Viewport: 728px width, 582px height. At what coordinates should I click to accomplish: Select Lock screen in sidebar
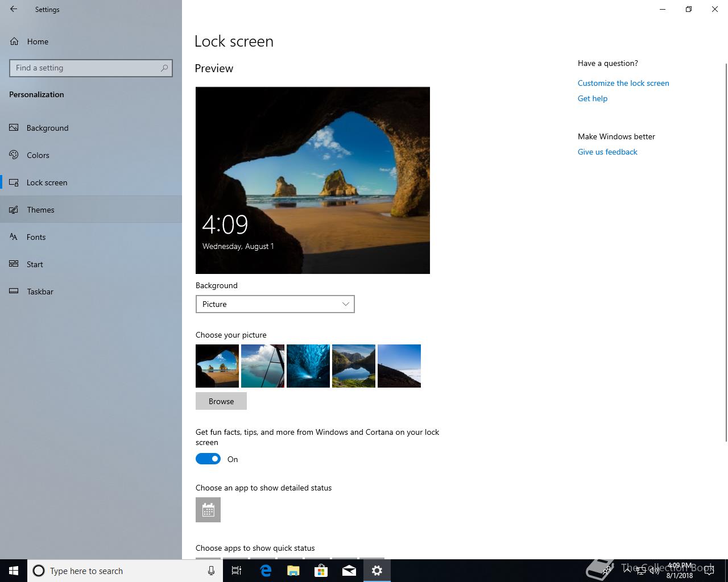coord(91,182)
